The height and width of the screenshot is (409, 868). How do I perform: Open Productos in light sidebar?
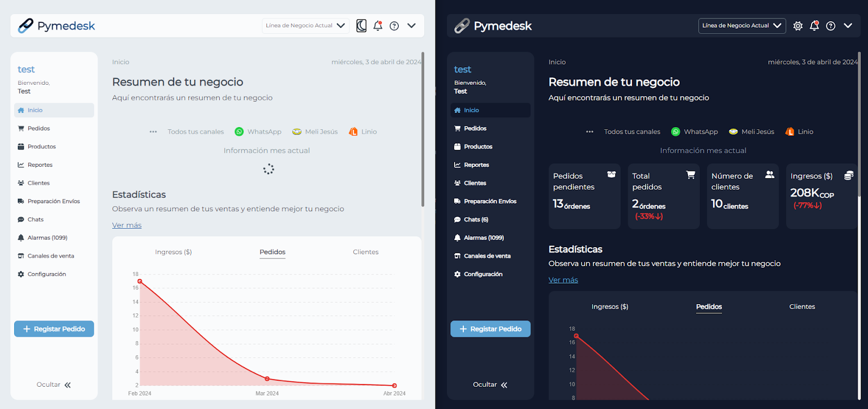click(54, 147)
